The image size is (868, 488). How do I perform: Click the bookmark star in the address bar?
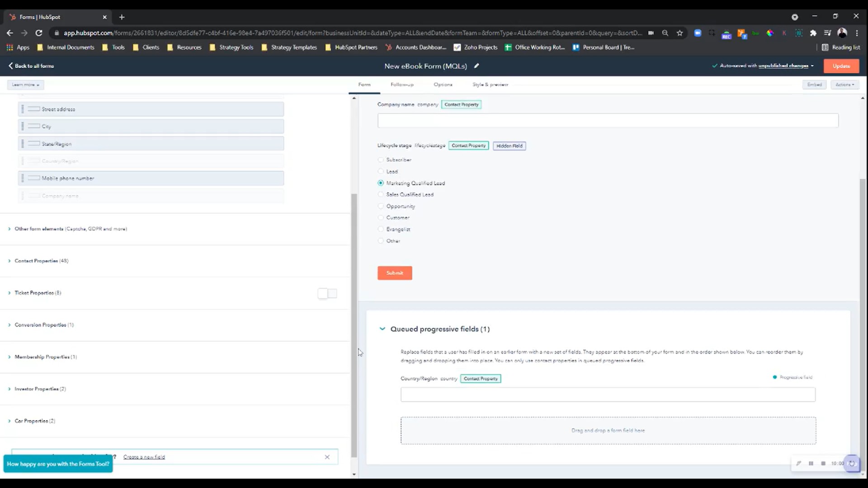[x=679, y=33]
